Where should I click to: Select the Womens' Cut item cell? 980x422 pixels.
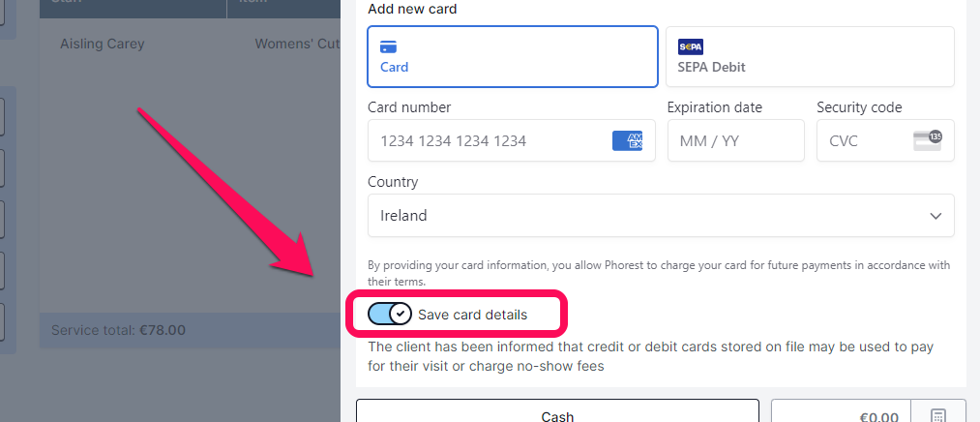point(298,44)
